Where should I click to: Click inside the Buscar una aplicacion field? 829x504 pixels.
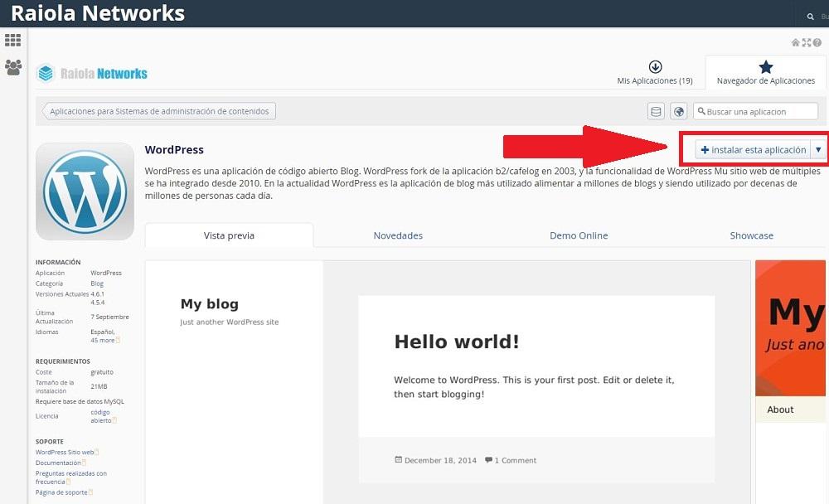coord(759,109)
